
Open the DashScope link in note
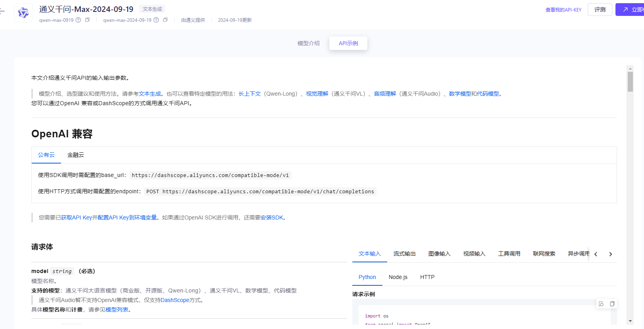(x=175, y=300)
